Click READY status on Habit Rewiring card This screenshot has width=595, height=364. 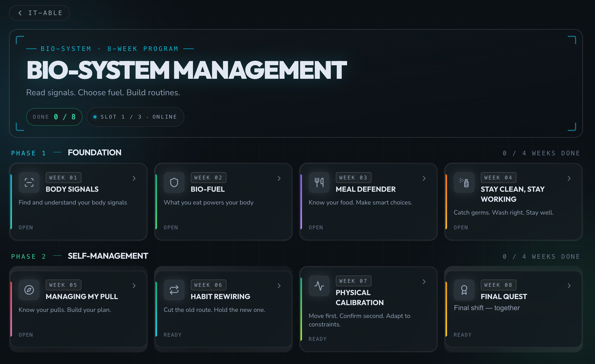pyautogui.click(x=173, y=335)
